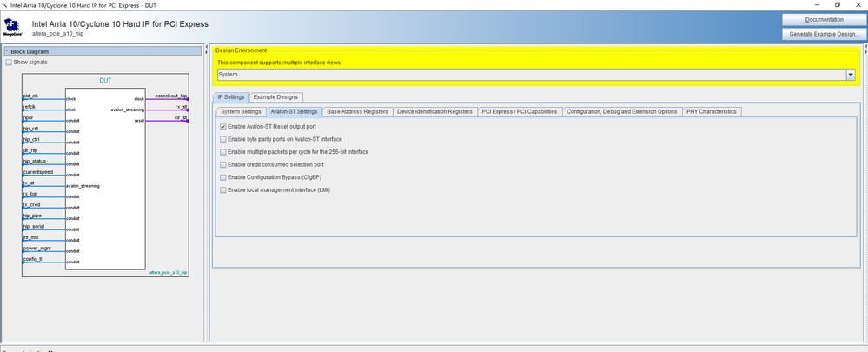Open Base Address Registers tab
Viewport: 868px width, 352px height.
[358, 112]
